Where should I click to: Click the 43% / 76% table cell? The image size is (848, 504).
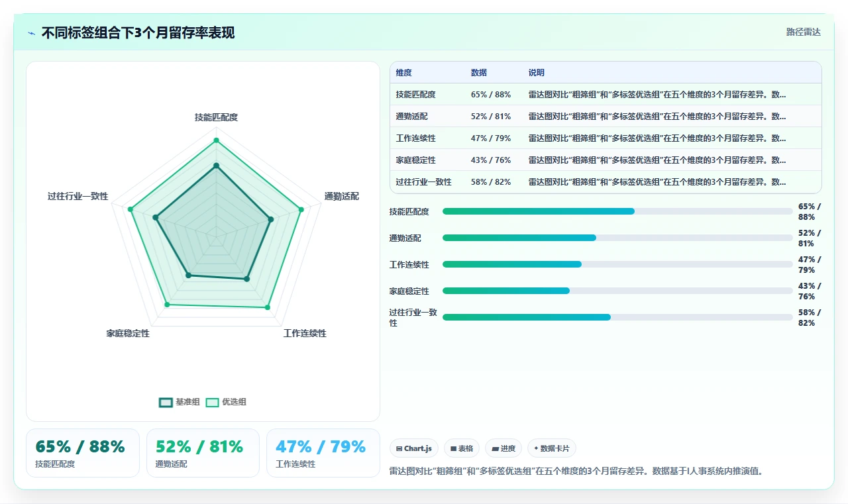[x=491, y=160]
